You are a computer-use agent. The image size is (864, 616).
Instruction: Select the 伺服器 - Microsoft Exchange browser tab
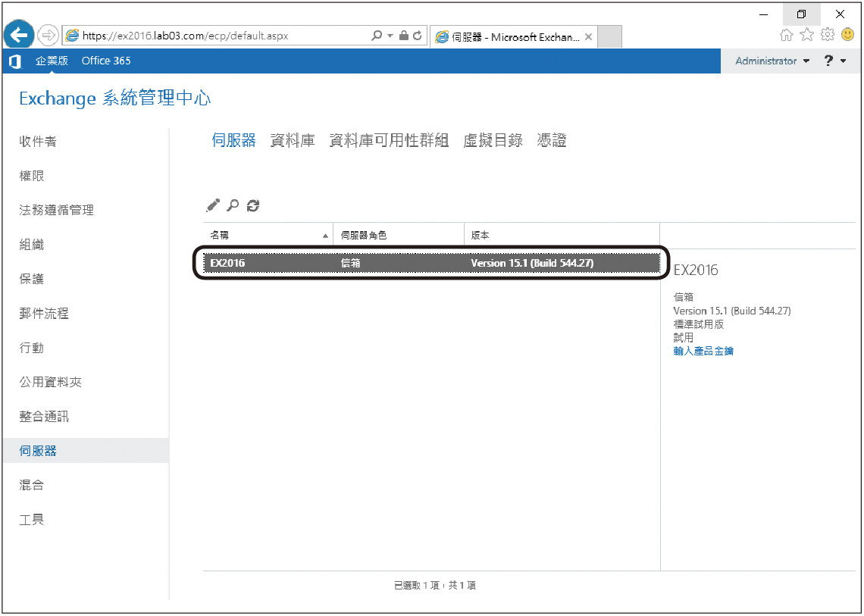[514, 37]
